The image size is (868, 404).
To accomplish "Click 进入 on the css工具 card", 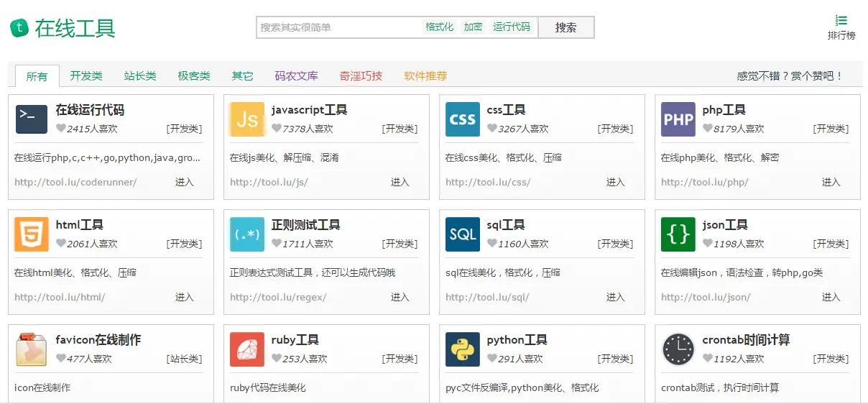I will point(616,183).
